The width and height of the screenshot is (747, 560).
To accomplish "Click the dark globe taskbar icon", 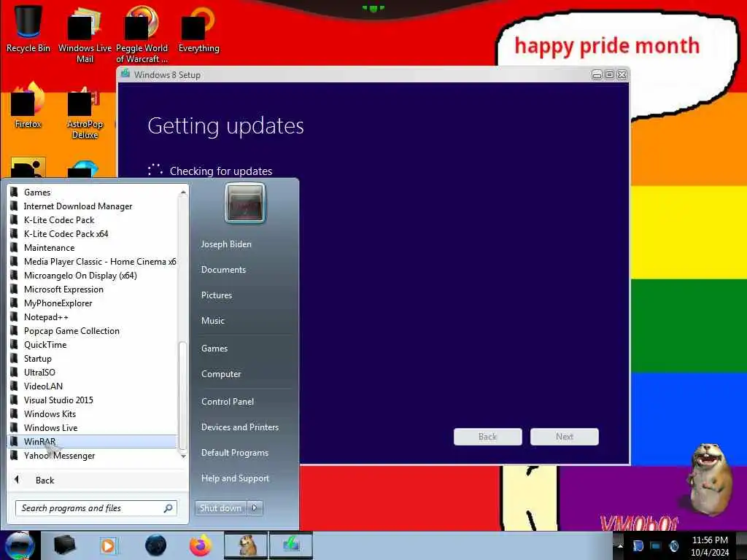I will coord(155,545).
